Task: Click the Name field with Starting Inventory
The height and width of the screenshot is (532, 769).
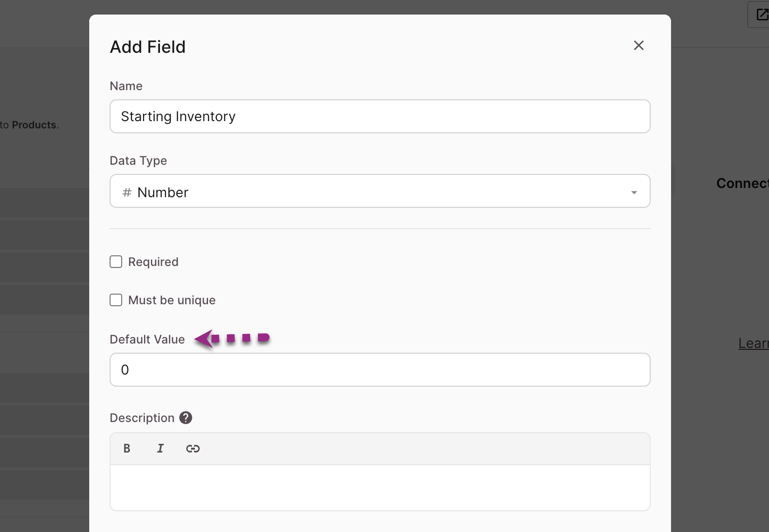Action: tap(380, 116)
